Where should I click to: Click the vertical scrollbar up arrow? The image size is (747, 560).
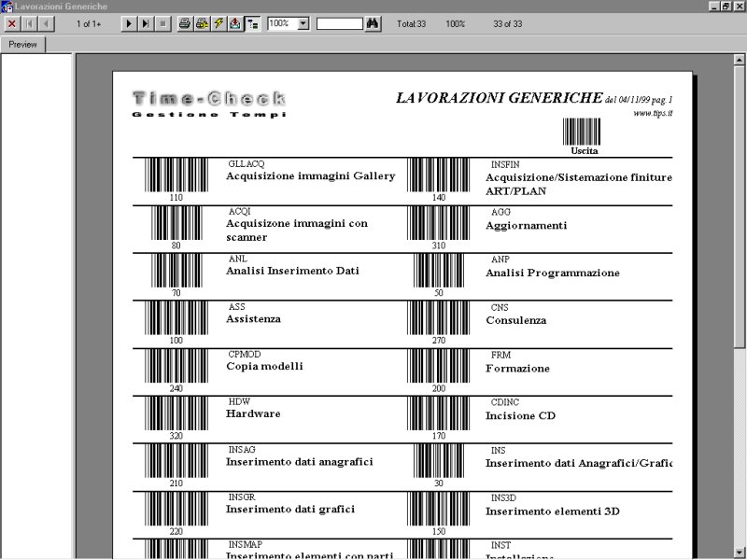(739, 60)
